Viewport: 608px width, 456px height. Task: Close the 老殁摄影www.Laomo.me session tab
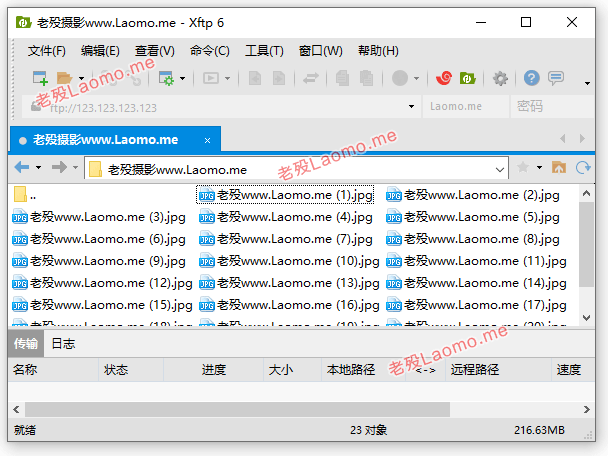pos(207,140)
